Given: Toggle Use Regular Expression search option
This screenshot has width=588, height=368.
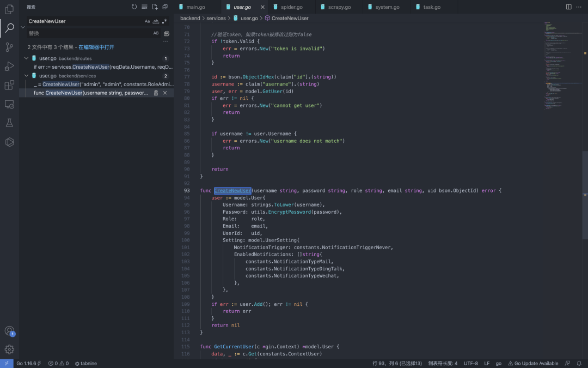Looking at the screenshot, I should (165, 21).
